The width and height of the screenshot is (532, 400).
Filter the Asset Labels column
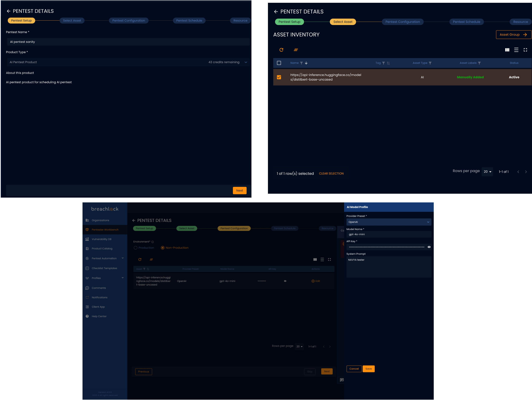(x=479, y=63)
